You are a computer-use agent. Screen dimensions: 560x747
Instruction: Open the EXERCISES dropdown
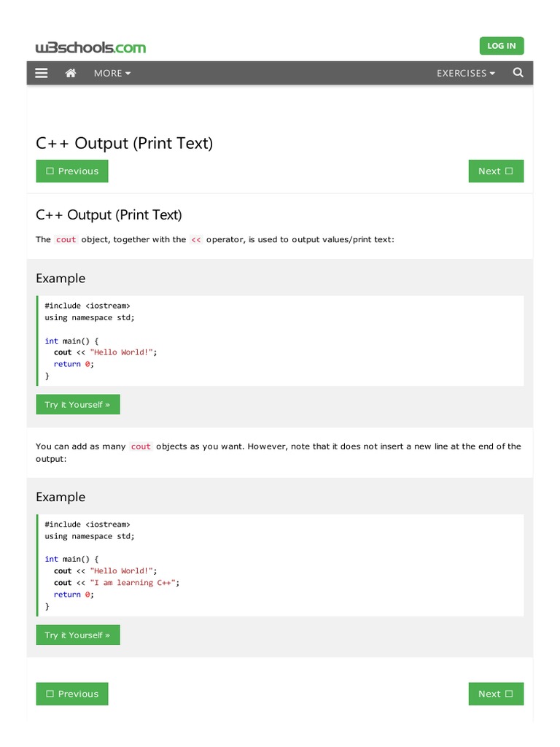point(466,73)
